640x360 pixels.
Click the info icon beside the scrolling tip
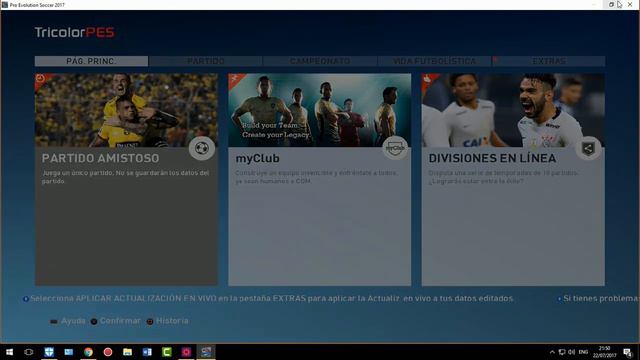coord(26,299)
